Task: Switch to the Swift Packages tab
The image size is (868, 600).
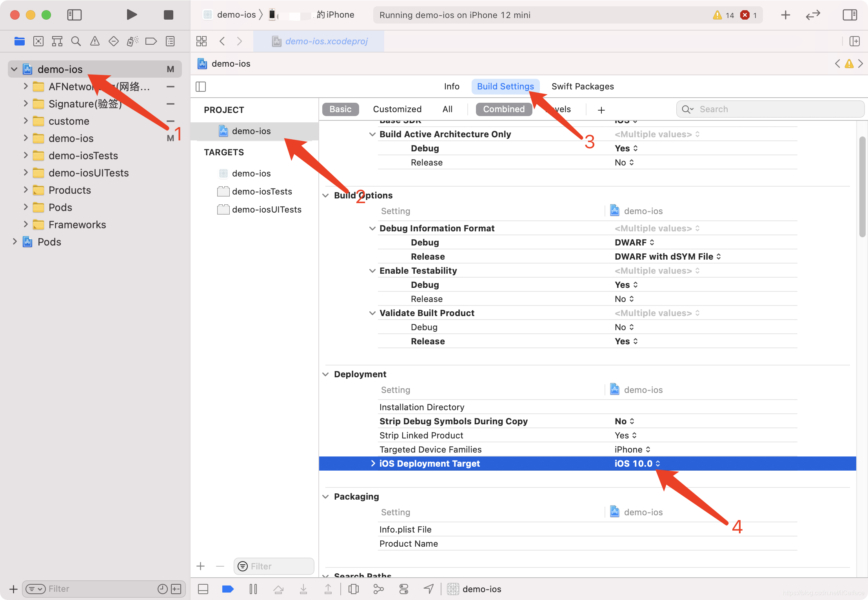Action: point(583,86)
